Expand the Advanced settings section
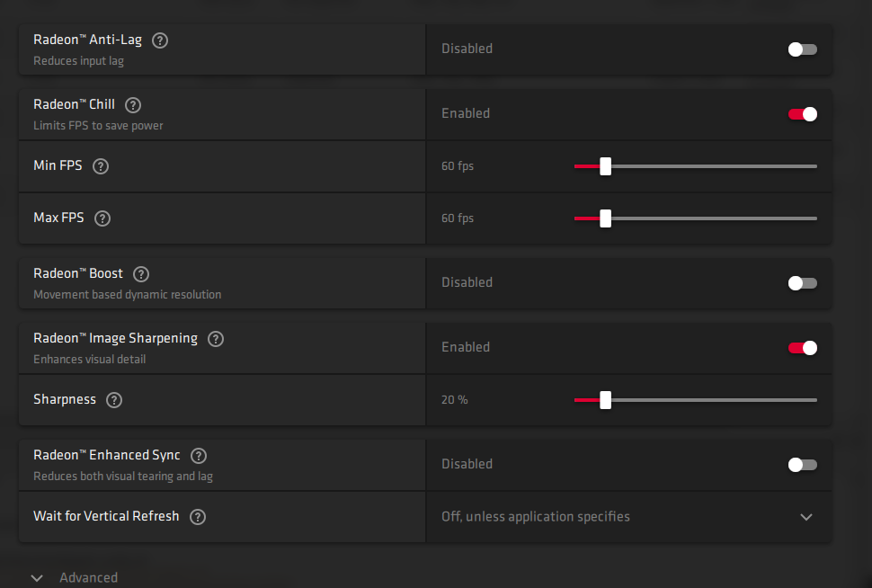This screenshot has width=872, height=588. coord(37,578)
